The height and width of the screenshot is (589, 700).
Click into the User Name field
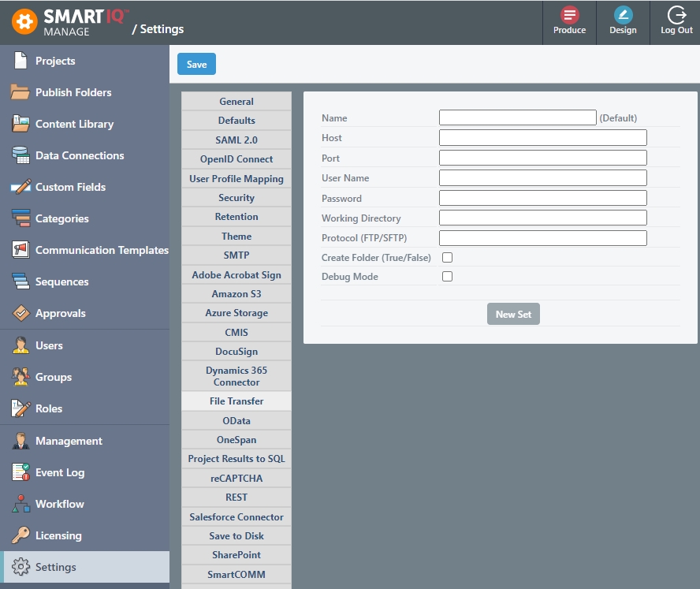click(x=543, y=177)
